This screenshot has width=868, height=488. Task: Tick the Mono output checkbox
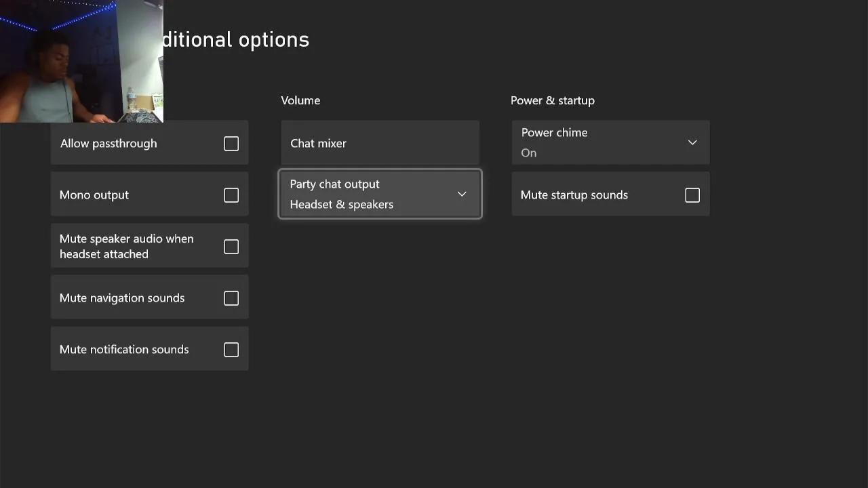click(x=231, y=195)
